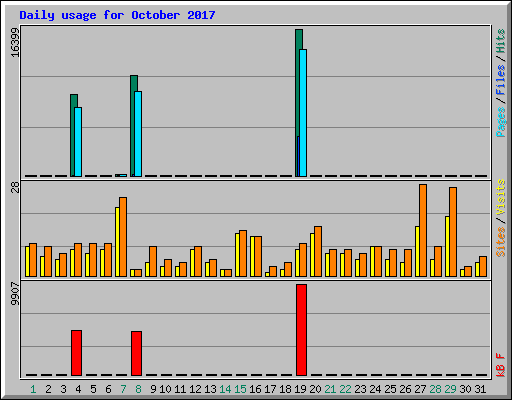Image resolution: width=512 pixels, height=400 pixels.
Task: Select day 10 on the x-axis
Action: pos(165,389)
